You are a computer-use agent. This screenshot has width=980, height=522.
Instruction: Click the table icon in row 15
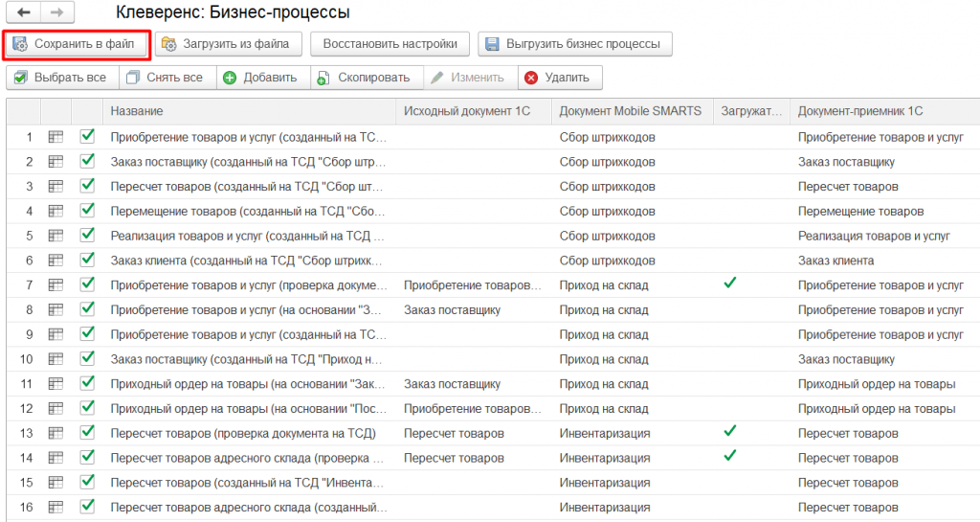point(56,483)
